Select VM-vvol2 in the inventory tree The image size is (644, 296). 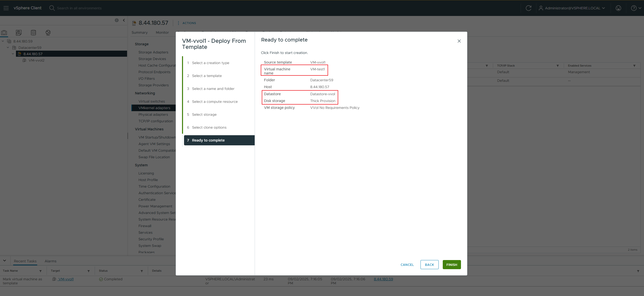point(36,60)
